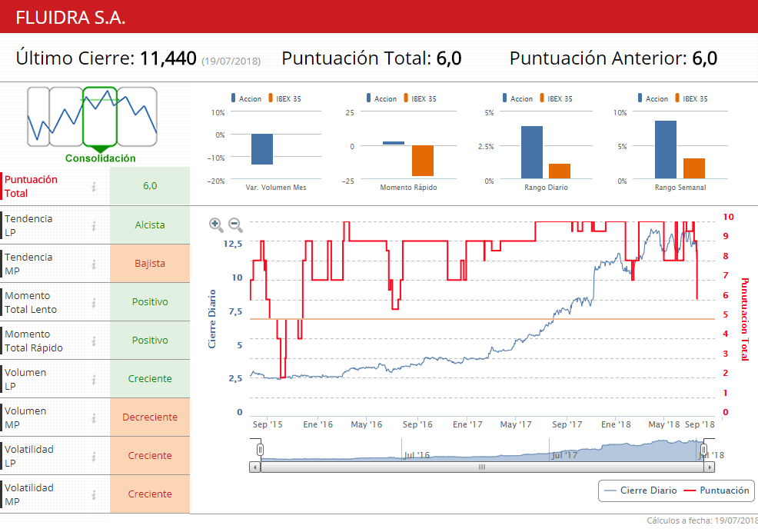Toggle IBEX 35 legend in Rango Diario chart
This screenshot has width=758, height=532.
point(556,98)
